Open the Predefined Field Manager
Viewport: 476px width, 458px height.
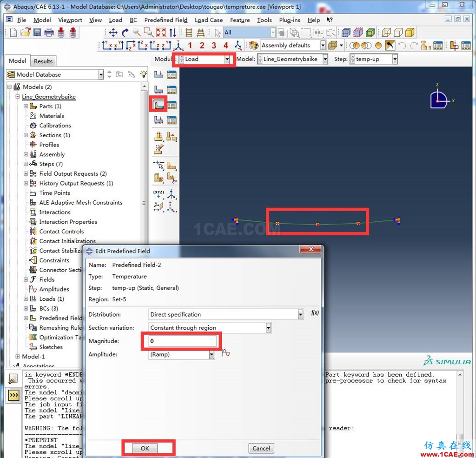172,105
